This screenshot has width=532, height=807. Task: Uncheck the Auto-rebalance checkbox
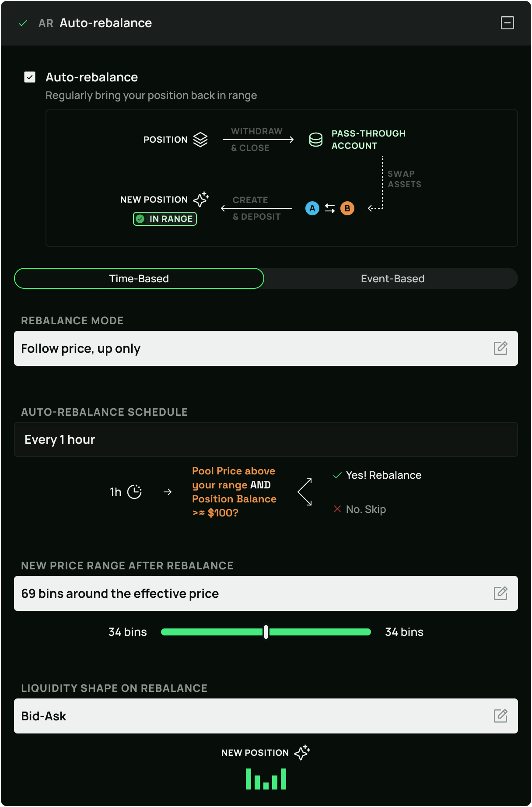30,77
